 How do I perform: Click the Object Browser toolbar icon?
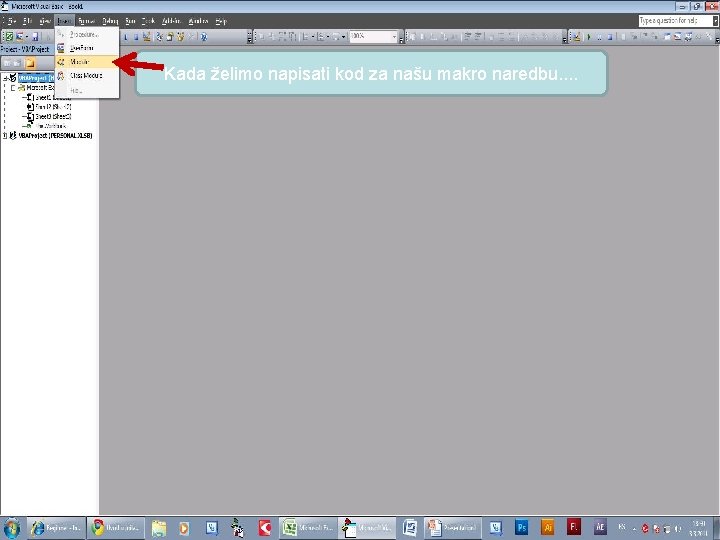click(181, 36)
